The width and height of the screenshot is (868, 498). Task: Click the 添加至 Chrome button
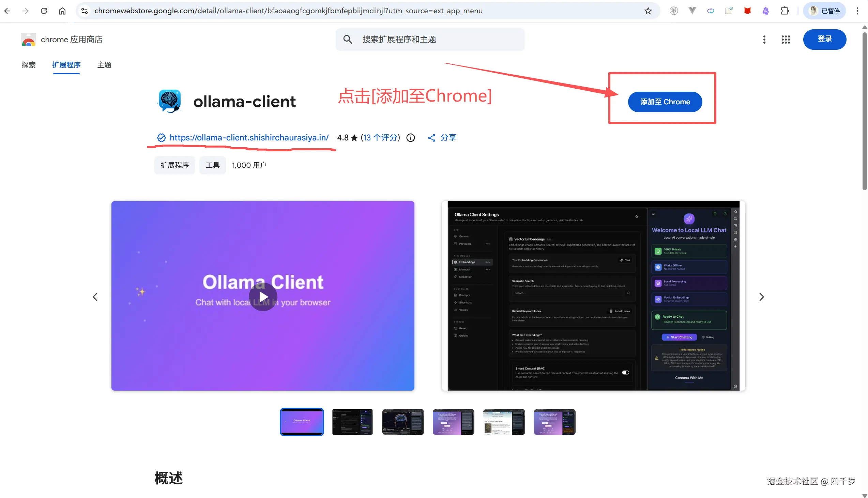tap(665, 102)
